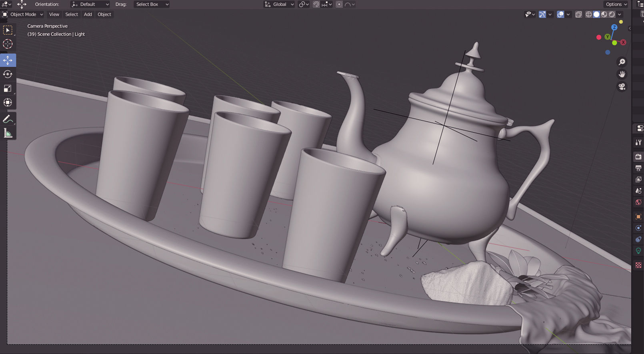This screenshot has width=644, height=354.
Task: Open the World properties globe tab
Action: coord(638,202)
